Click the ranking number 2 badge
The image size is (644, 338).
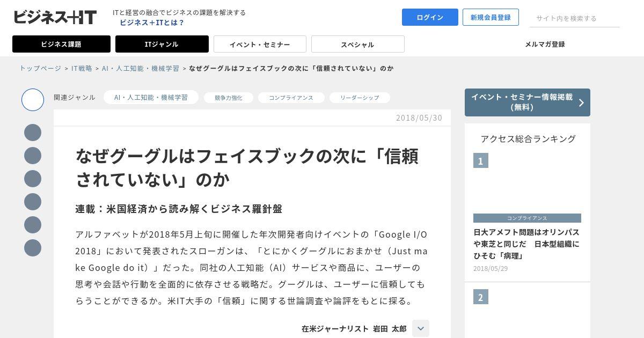click(481, 297)
